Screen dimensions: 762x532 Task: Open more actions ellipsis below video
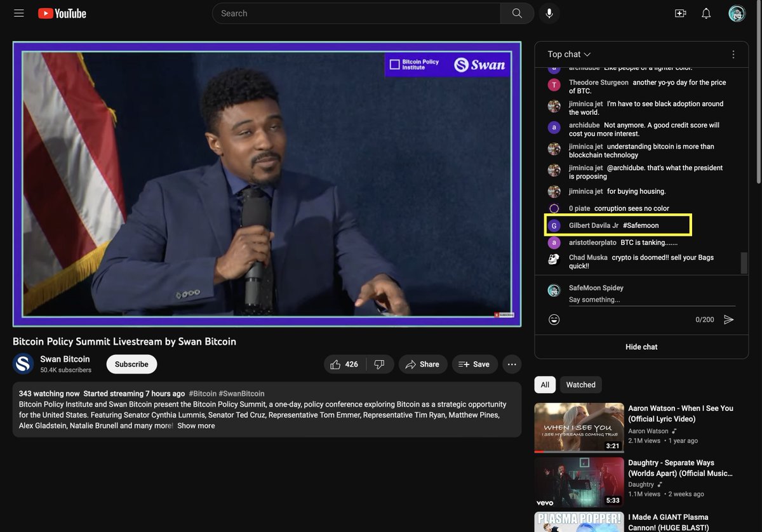point(512,364)
